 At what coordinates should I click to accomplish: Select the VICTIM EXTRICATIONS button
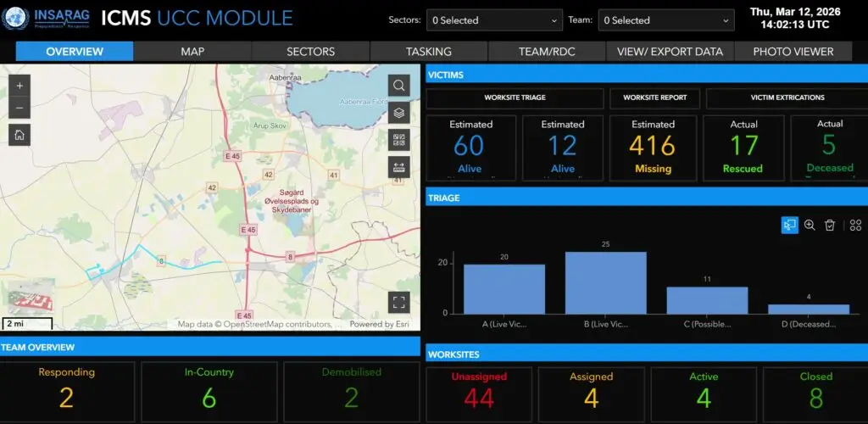(x=787, y=98)
